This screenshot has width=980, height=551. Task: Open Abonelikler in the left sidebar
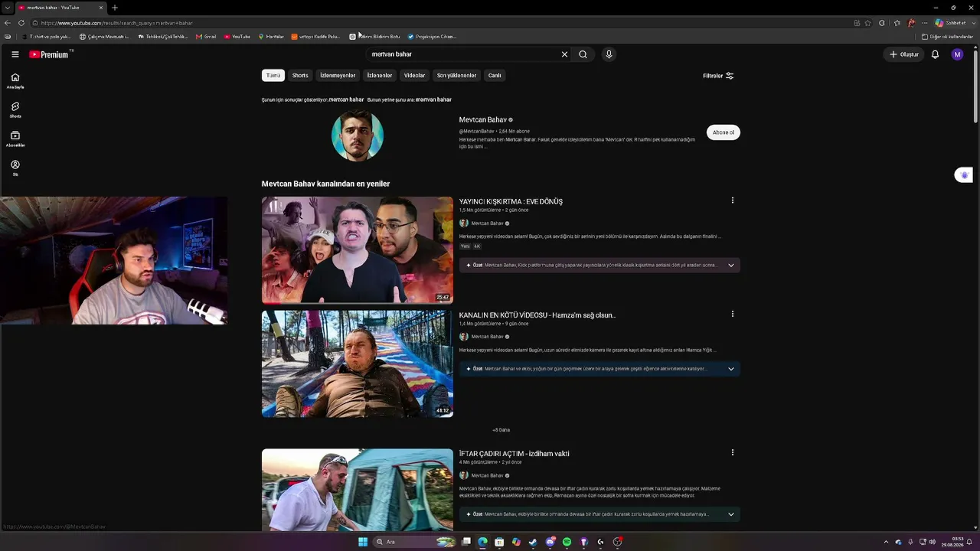[15, 139]
